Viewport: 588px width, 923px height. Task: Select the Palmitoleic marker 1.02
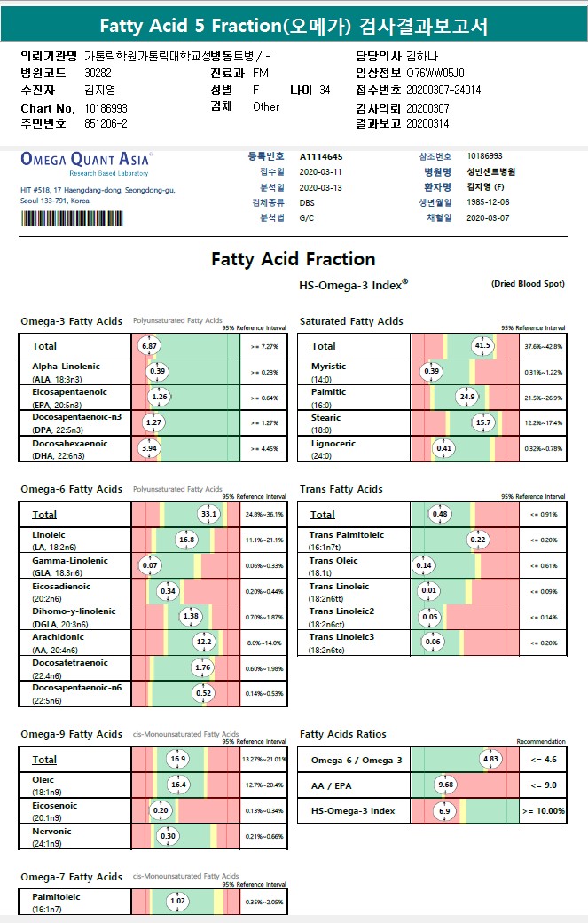tap(177, 901)
